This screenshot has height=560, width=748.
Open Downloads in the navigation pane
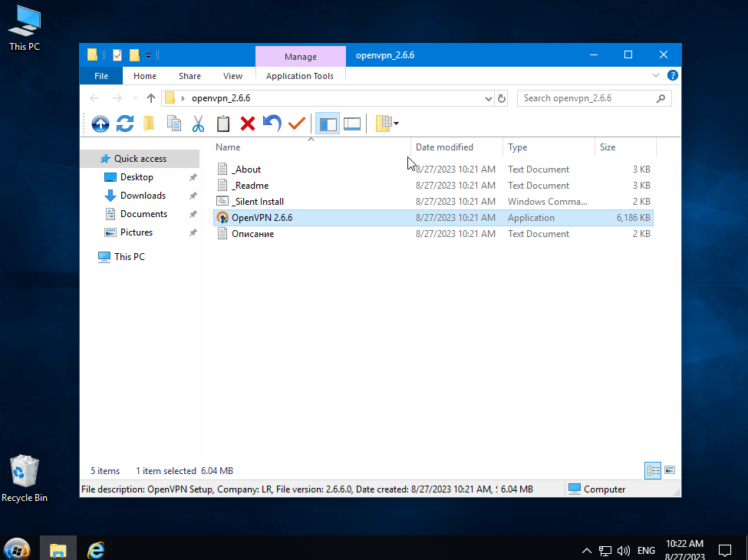(143, 196)
